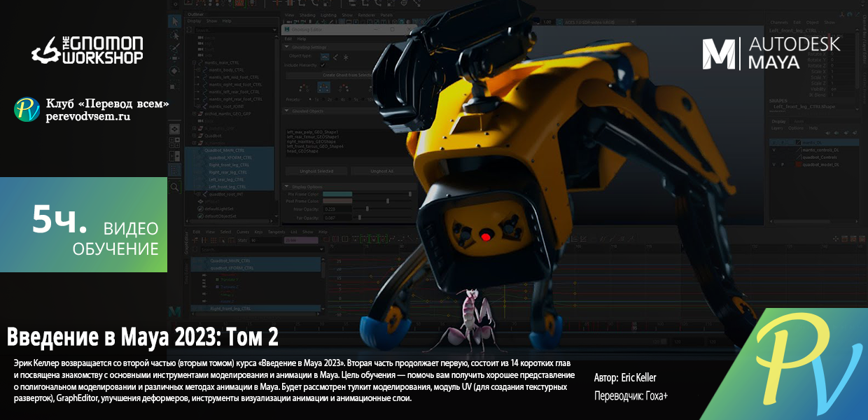Switch to four-view panel layout icon
Viewport: 868px width, 420px height.
point(174,142)
